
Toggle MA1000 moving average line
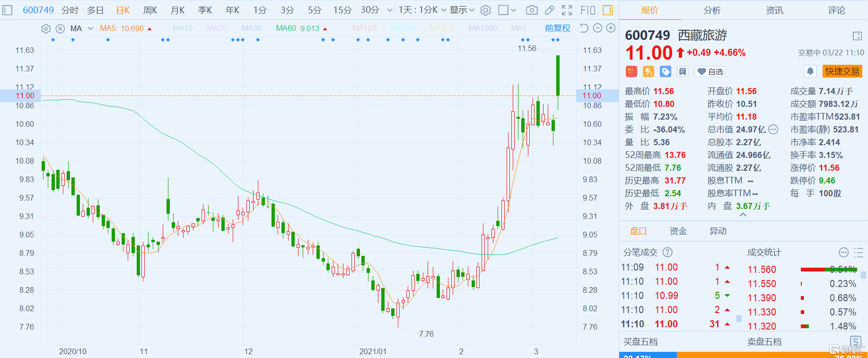[x=483, y=28]
